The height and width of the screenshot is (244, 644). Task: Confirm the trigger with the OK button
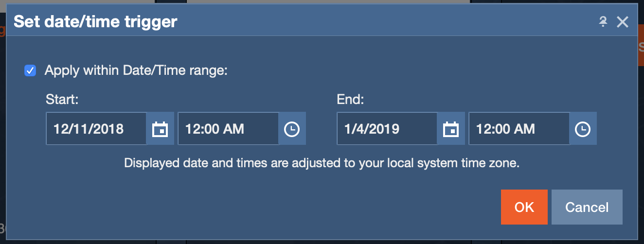pyautogui.click(x=524, y=207)
